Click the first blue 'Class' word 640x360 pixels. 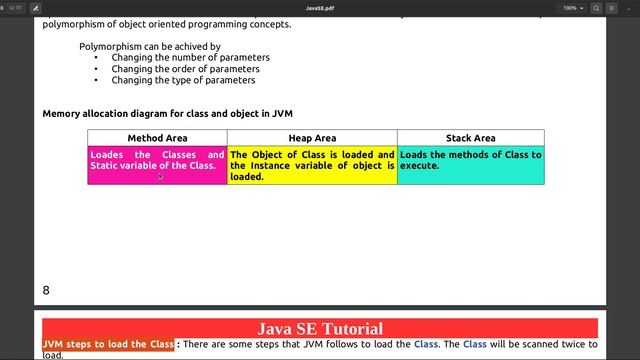(x=426, y=344)
